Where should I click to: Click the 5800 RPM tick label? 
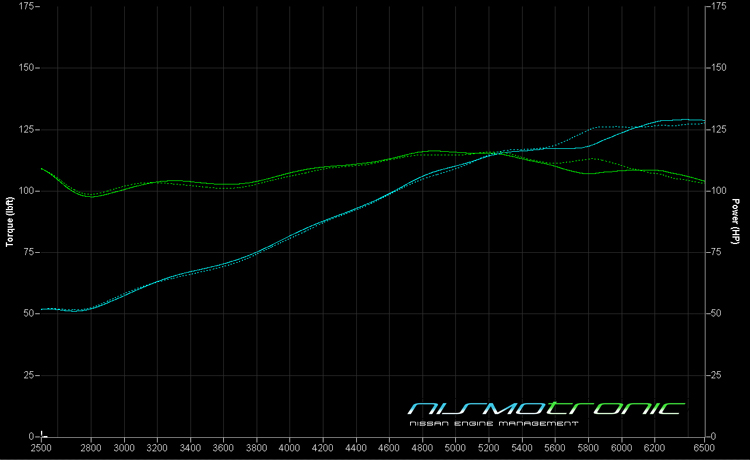[x=589, y=449]
